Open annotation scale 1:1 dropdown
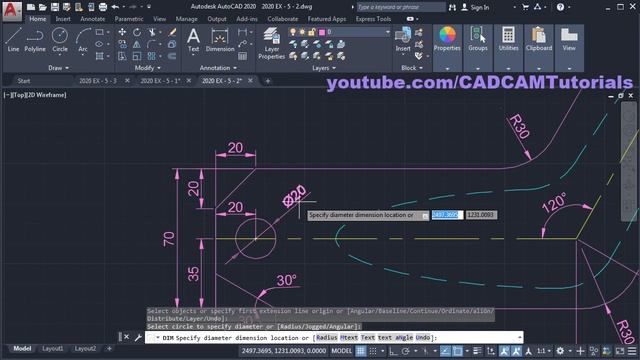 coord(544,351)
